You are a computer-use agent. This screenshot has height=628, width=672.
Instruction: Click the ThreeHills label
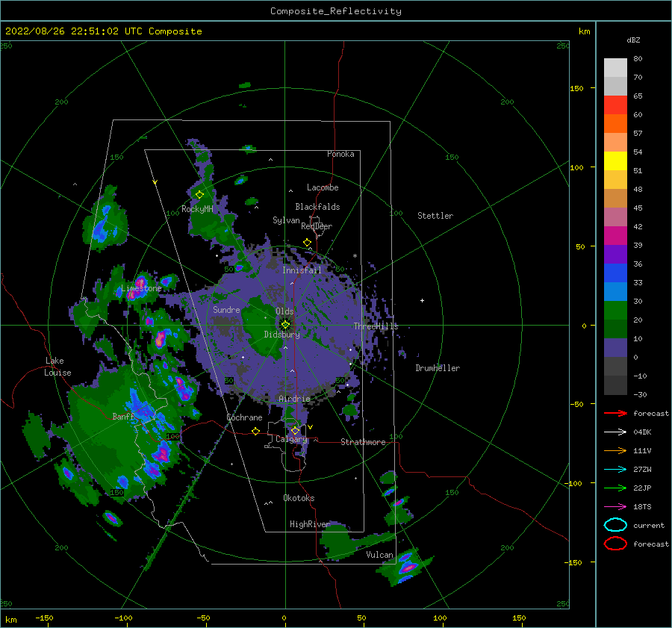tap(376, 326)
